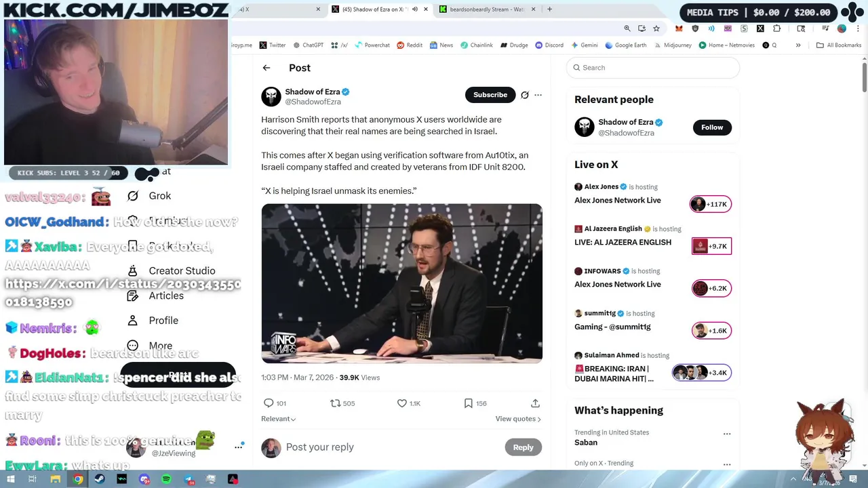Click the X search box
Viewport: 868px width, 488px height.
[x=653, y=68]
